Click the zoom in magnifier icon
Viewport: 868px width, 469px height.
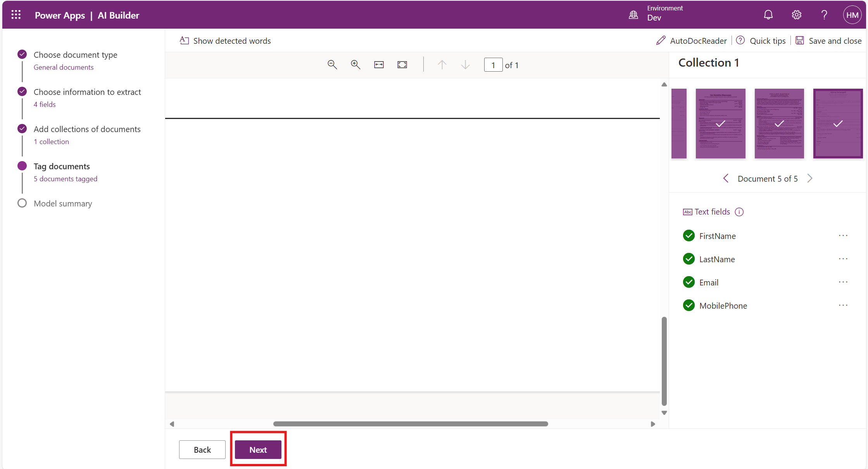pos(355,65)
